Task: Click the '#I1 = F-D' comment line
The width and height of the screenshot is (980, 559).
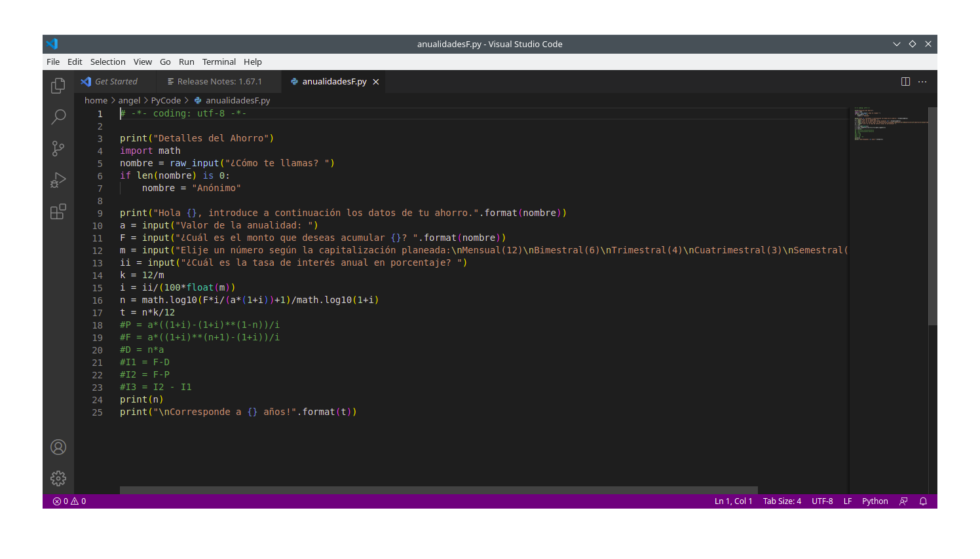Action: 145,363
